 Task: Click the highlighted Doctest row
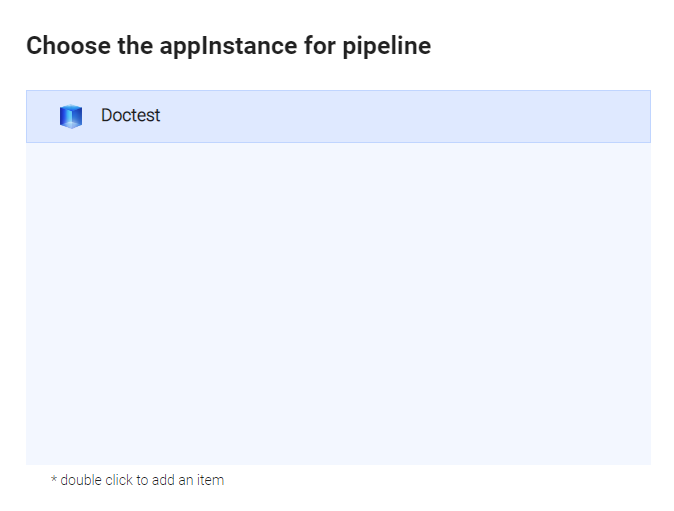tap(338, 116)
